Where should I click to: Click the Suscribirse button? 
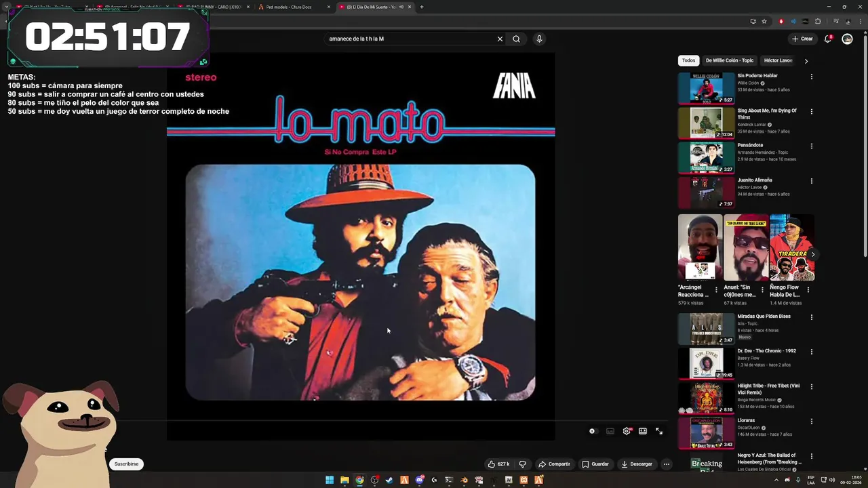(x=126, y=464)
